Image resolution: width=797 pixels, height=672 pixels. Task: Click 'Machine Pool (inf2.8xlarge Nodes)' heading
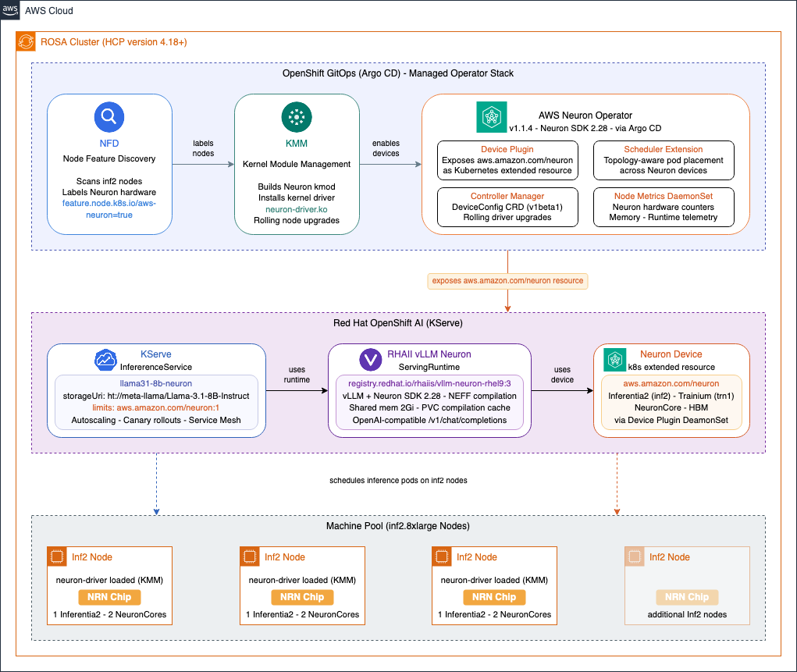(x=398, y=525)
